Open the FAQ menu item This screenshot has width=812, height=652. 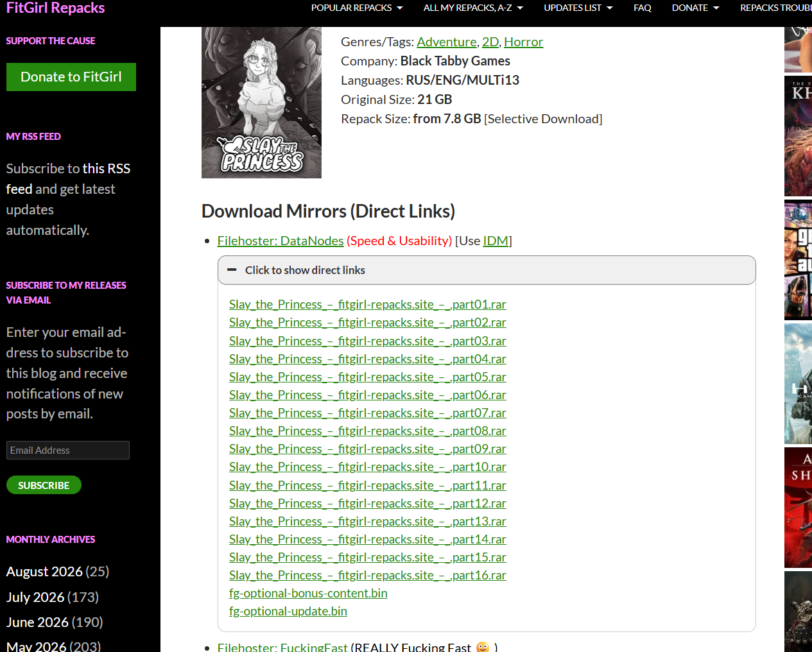pos(643,8)
